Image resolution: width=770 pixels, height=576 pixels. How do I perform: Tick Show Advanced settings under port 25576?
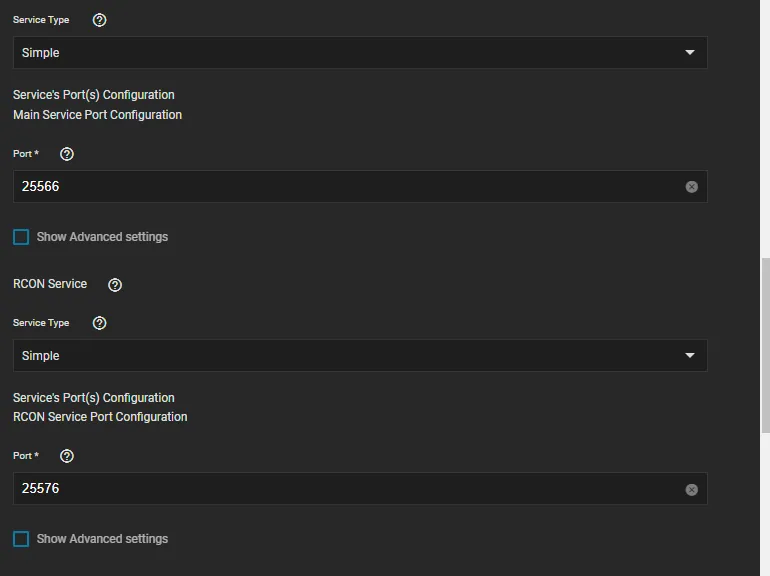coord(21,539)
